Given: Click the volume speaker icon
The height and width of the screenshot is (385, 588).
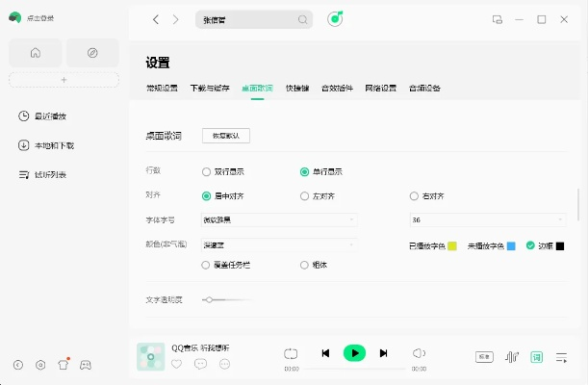Looking at the screenshot, I should tap(419, 353).
